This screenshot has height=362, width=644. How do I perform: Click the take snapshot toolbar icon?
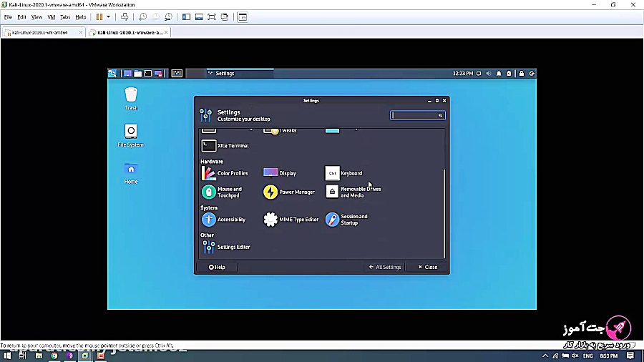[142, 17]
